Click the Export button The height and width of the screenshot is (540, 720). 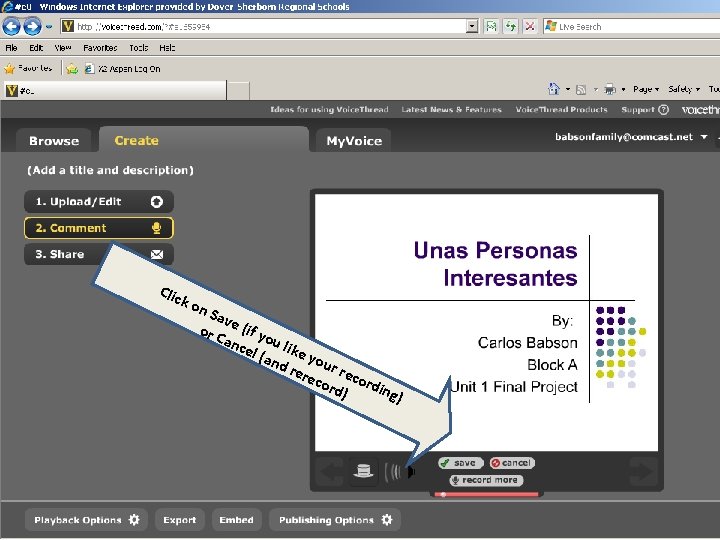click(180, 520)
